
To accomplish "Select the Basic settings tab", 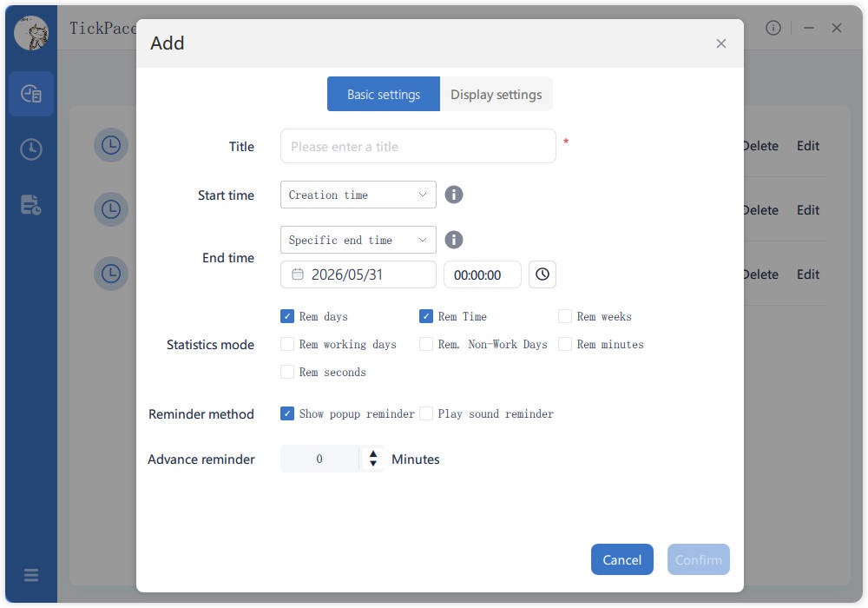I will click(384, 94).
